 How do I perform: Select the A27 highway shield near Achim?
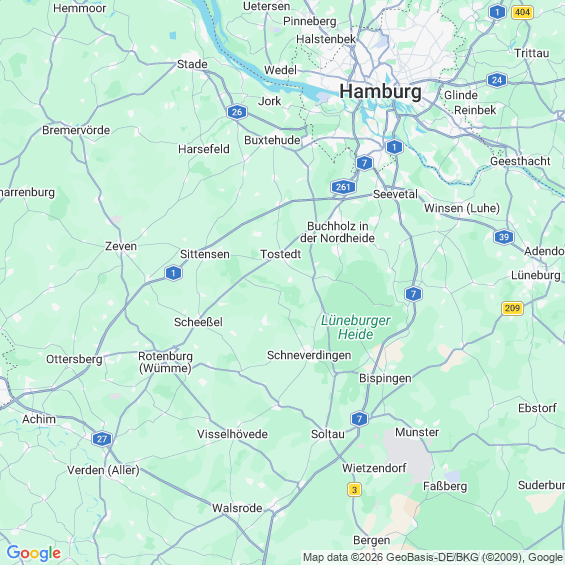(102, 439)
